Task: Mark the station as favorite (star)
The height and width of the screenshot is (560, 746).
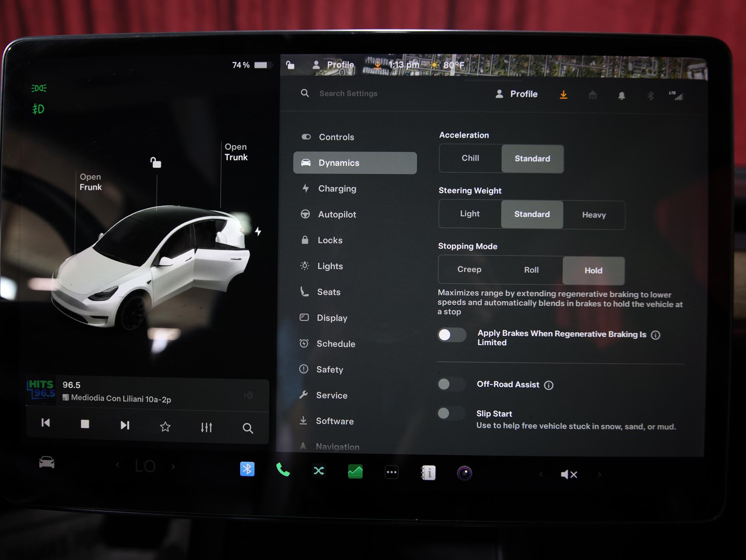Action: coord(165,427)
